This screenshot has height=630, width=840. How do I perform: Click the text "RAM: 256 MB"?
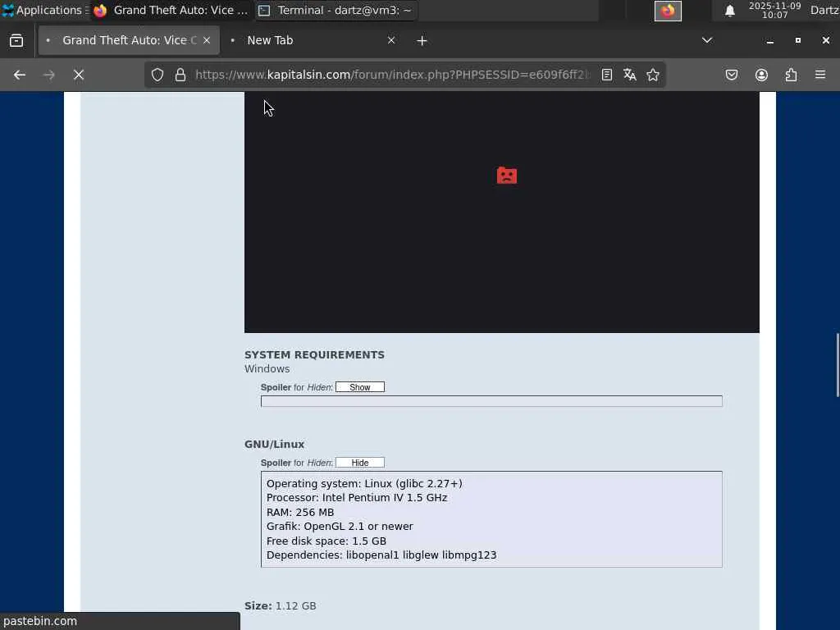tap(300, 513)
